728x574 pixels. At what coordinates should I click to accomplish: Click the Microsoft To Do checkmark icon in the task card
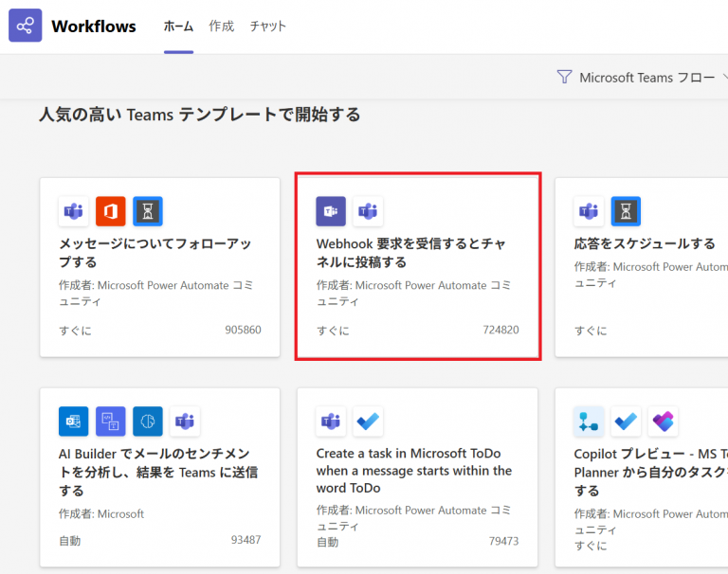click(368, 422)
